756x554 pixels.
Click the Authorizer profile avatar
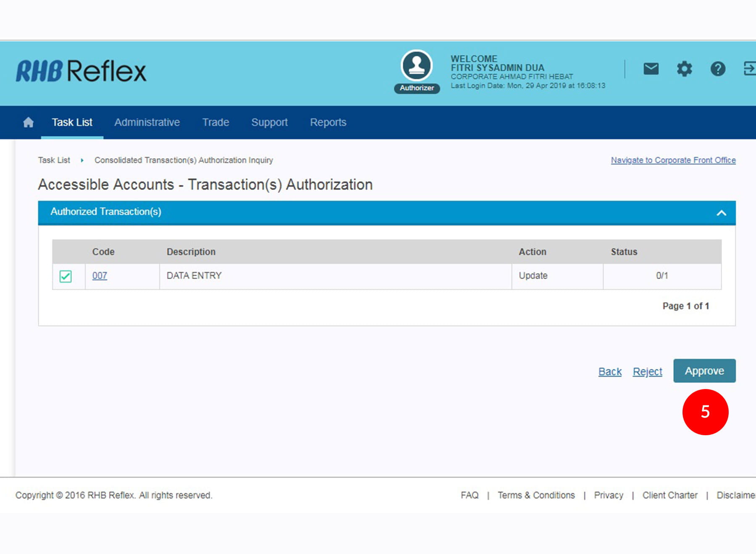[x=416, y=66]
